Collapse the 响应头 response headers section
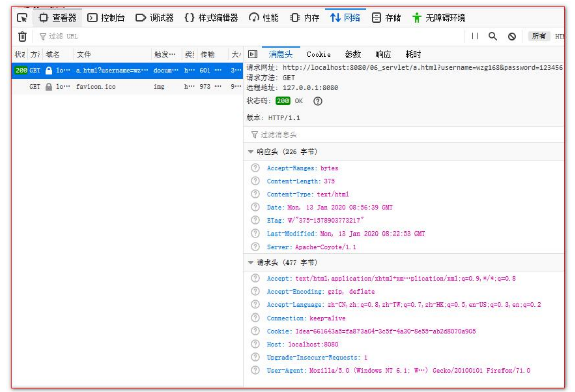The image size is (575, 392). (x=250, y=152)
